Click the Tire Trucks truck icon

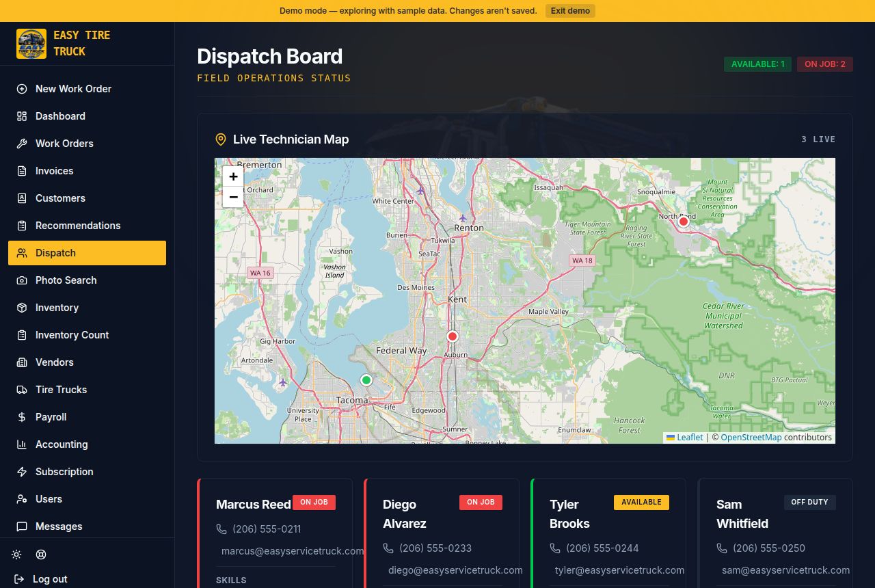[x=22, y=390]
